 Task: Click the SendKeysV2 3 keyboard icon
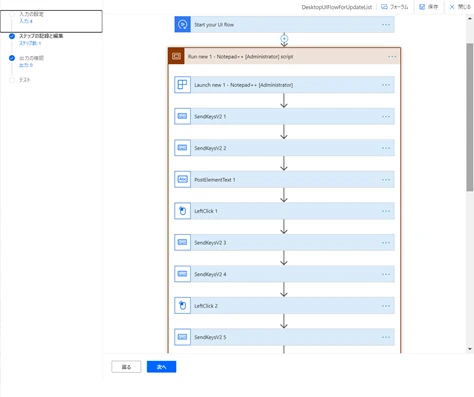(x=183, y=242)
